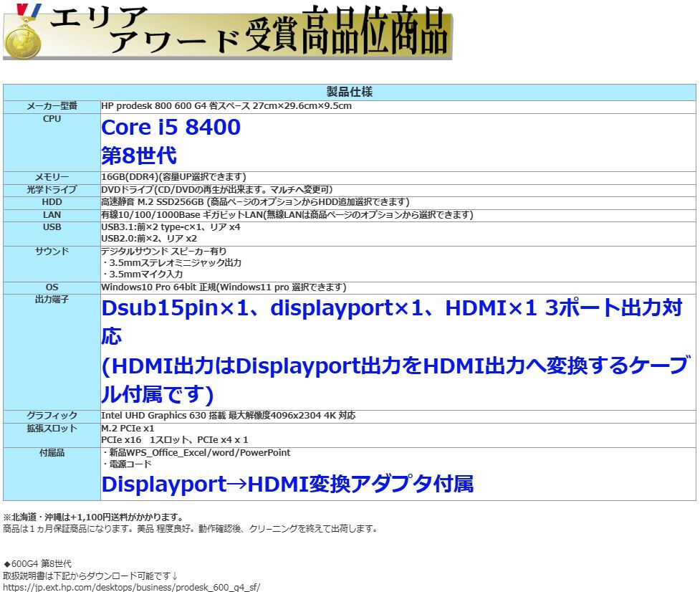Expand the 拡張スロット specification row

tap(51, 428)
